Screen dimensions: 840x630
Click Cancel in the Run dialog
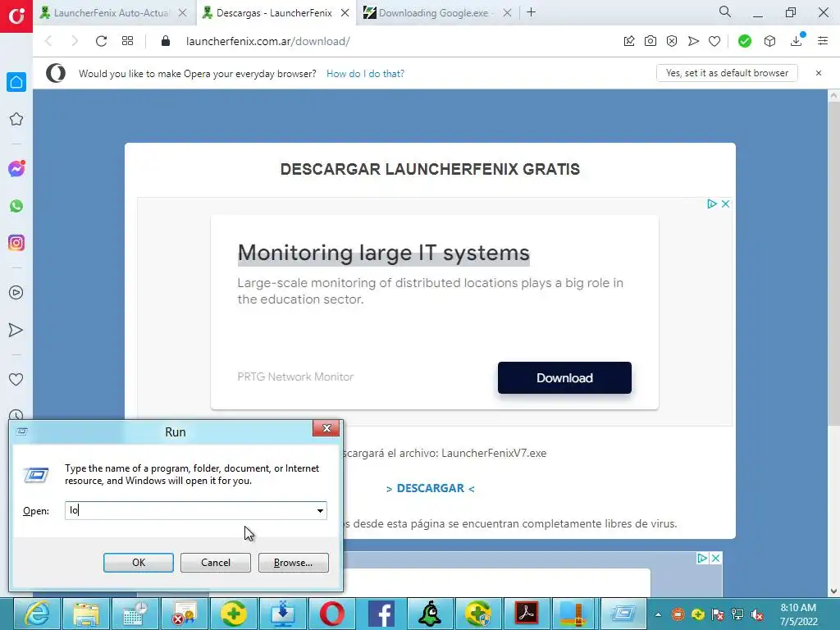[x=216, y=563]
